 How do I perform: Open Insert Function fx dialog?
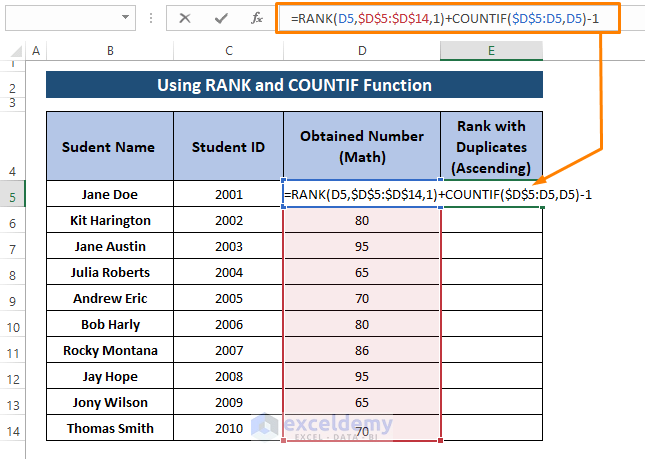pos(257,18)
